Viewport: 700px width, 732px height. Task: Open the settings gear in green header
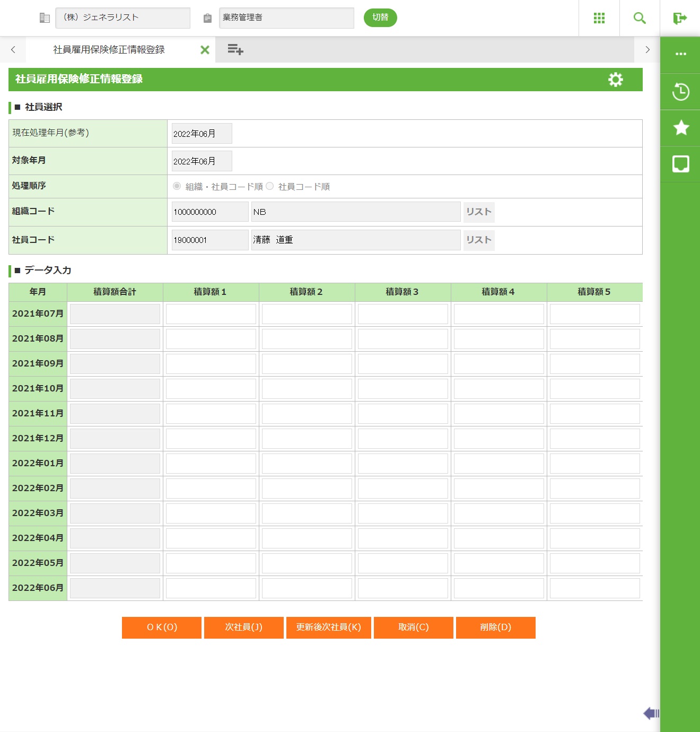[x=615, y=80]
